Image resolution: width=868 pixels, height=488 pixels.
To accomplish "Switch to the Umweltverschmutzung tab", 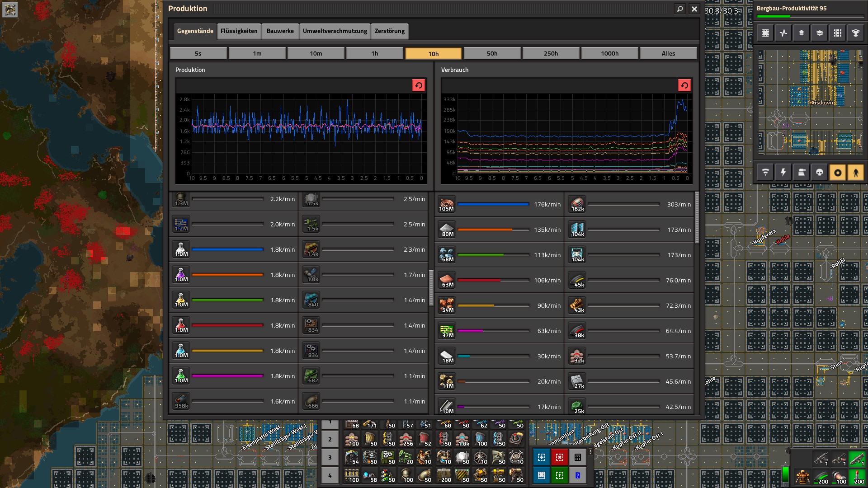I will click(335, 31).
